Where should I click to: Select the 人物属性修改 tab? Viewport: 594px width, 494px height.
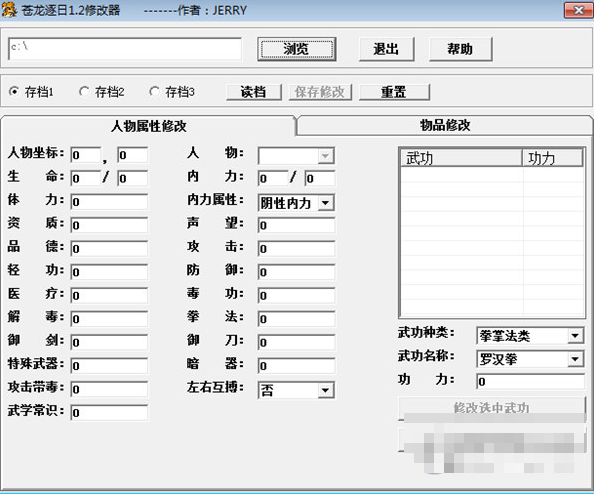[148, 126]
